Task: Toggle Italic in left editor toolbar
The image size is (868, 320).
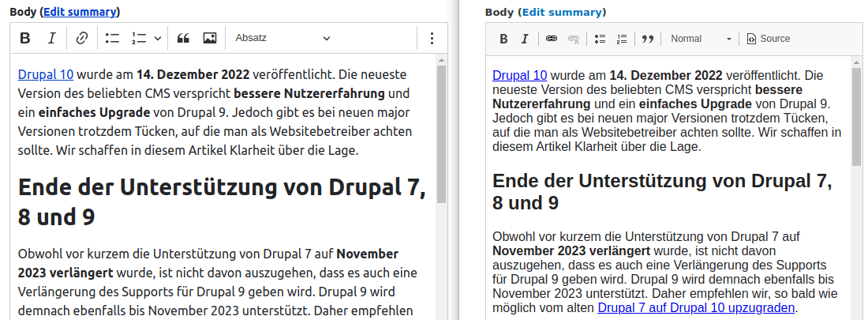Action: coord(51,38)
